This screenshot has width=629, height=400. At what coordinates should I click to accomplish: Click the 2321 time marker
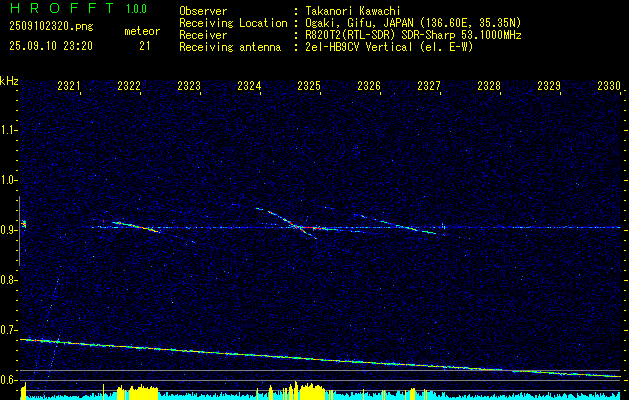click(69, 86)
